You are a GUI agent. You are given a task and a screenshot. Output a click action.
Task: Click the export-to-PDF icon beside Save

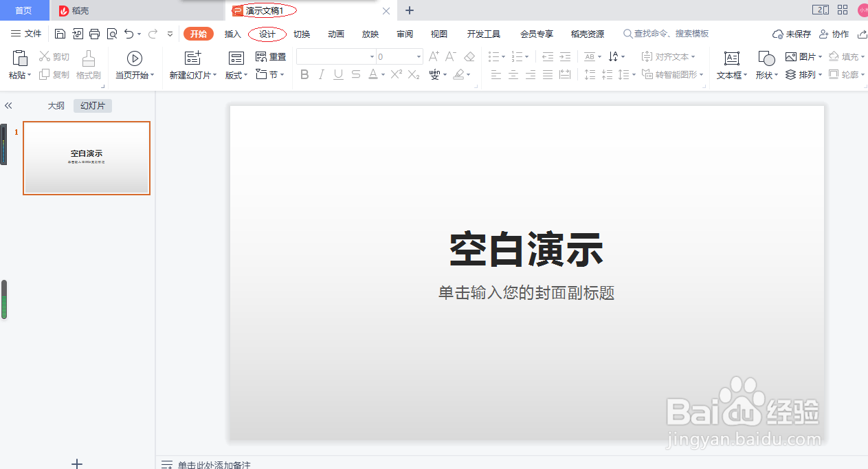point(77,34)
